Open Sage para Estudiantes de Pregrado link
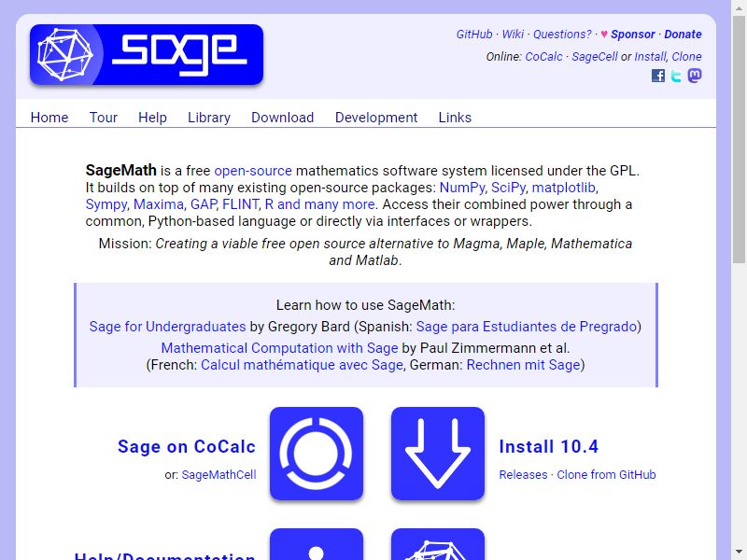Viewport: 747px width, 560px height. pyautogui.click(x=527, y=327)
